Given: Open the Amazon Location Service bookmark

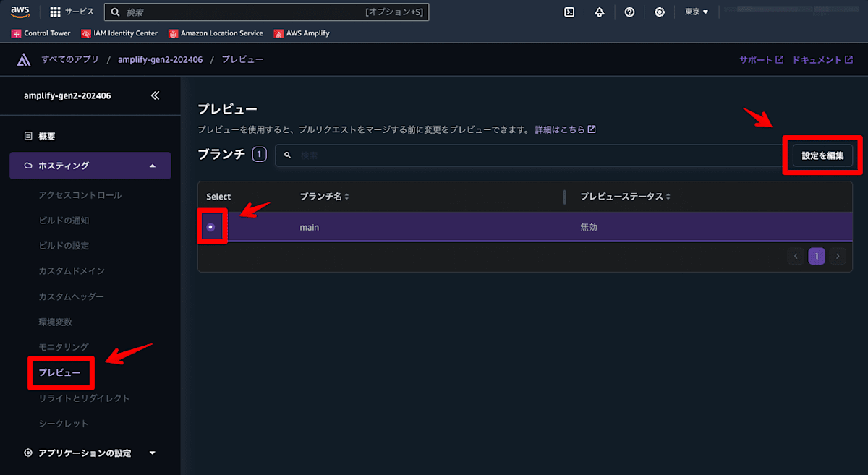Looking at the screenshot, I should [216, 33].
